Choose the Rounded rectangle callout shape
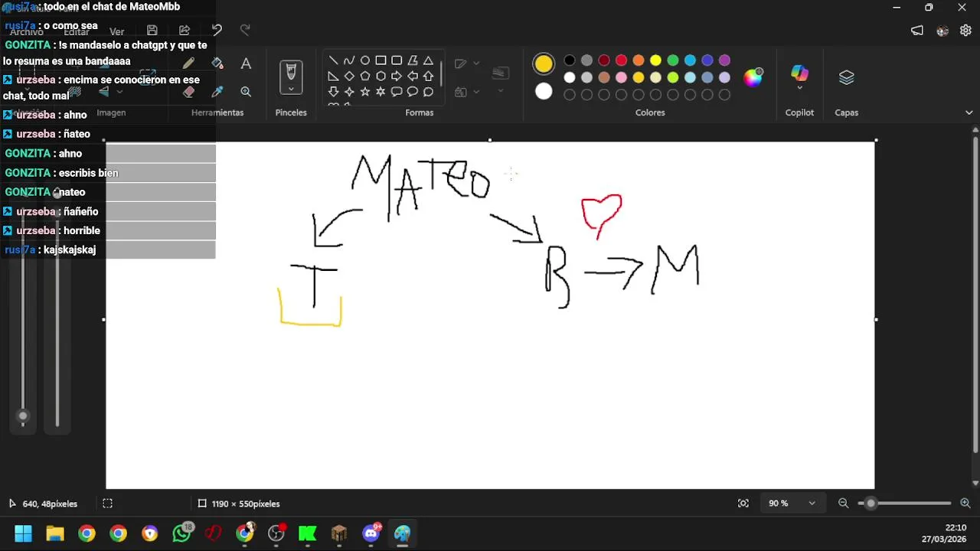 click(x=397, y=92)
